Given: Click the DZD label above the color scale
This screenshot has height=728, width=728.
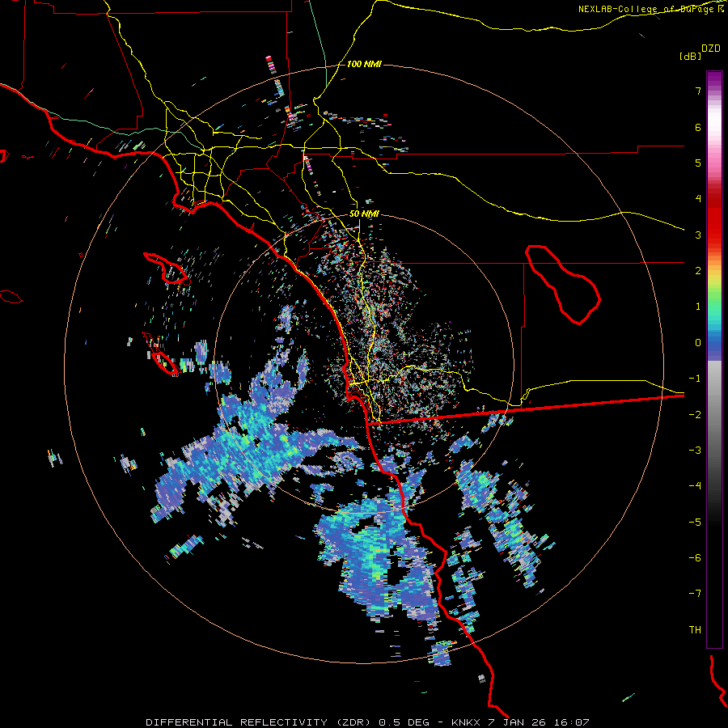Looking at the screenshot, I should (x=711, y=49).
